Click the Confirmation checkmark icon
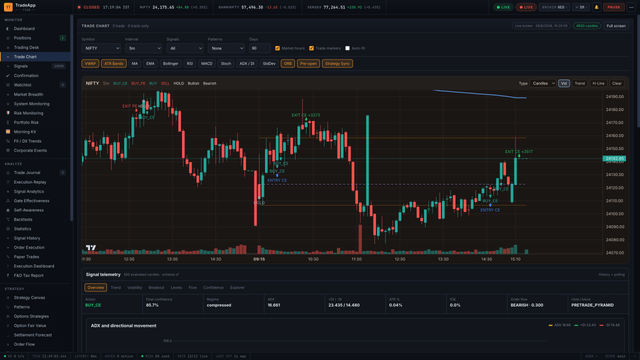 pos(8,76)
